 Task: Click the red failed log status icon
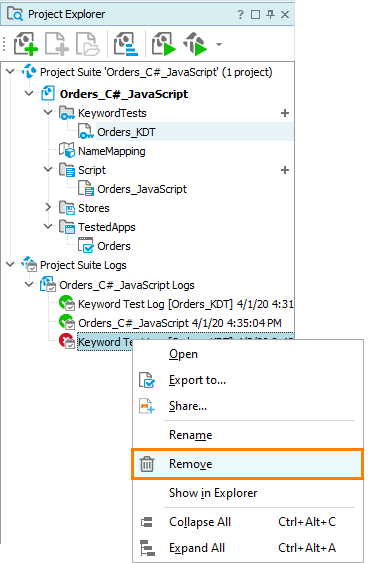click(67, 341)
